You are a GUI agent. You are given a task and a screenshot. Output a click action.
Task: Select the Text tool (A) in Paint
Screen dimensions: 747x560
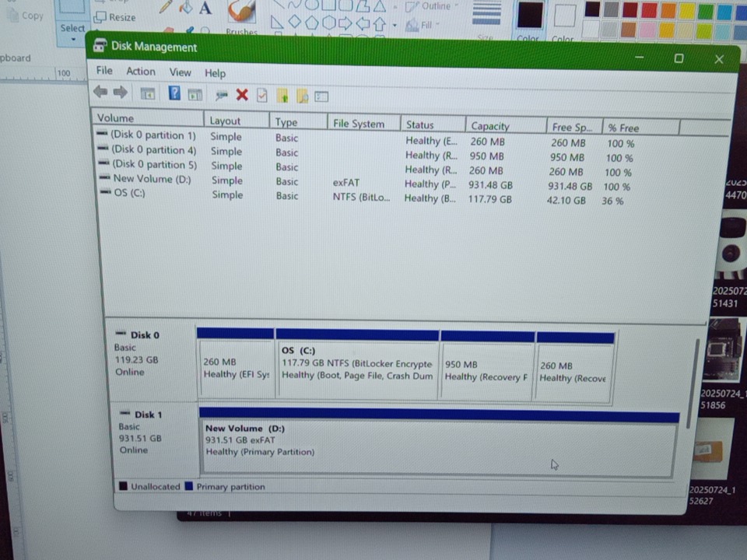205,8
